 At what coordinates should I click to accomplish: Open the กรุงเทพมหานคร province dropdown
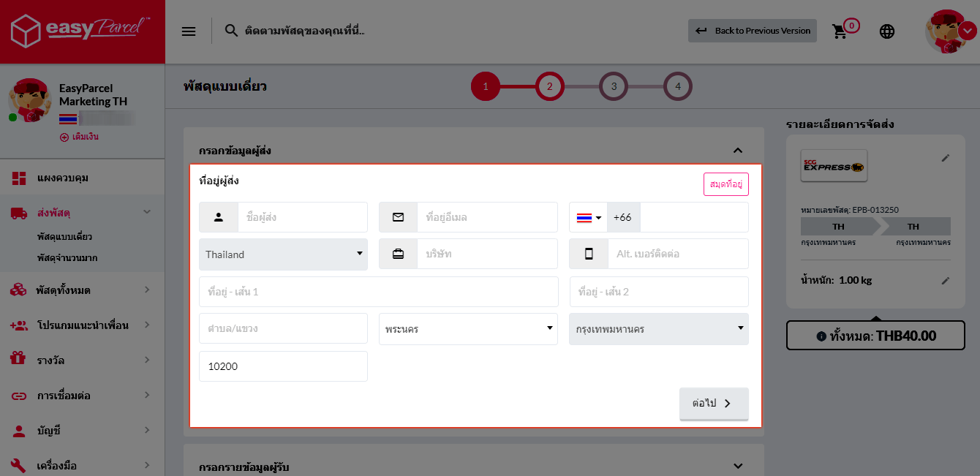(x=659, y=329)
